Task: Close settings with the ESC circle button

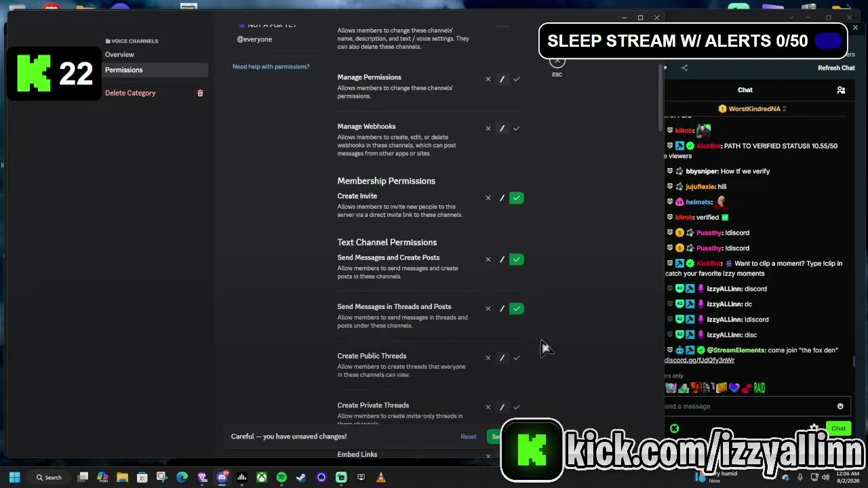Action: (557, 62)
